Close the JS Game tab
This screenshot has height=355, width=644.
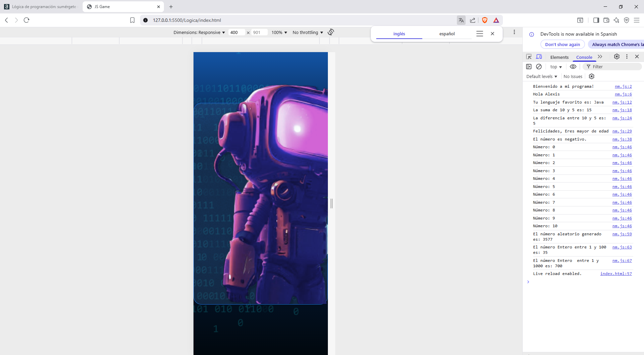(159, 7)
